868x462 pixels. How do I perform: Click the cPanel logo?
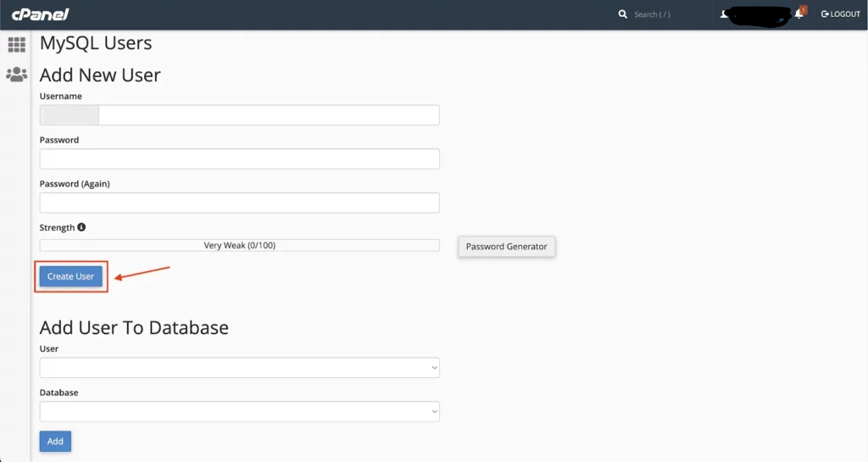coord(41,14)
